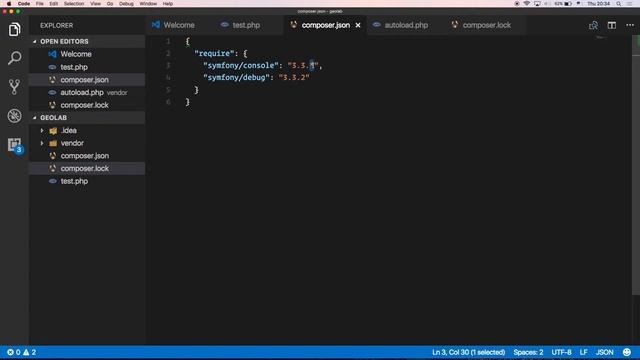Open the Selection menu
The height and width of the screenshot is (360, 640).
point(74,4)
